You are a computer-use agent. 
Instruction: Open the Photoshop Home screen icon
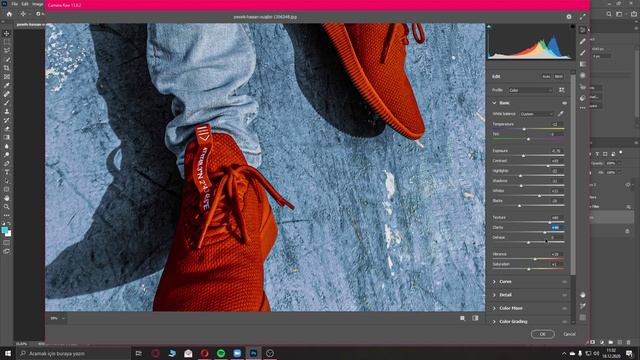[9, 14]
